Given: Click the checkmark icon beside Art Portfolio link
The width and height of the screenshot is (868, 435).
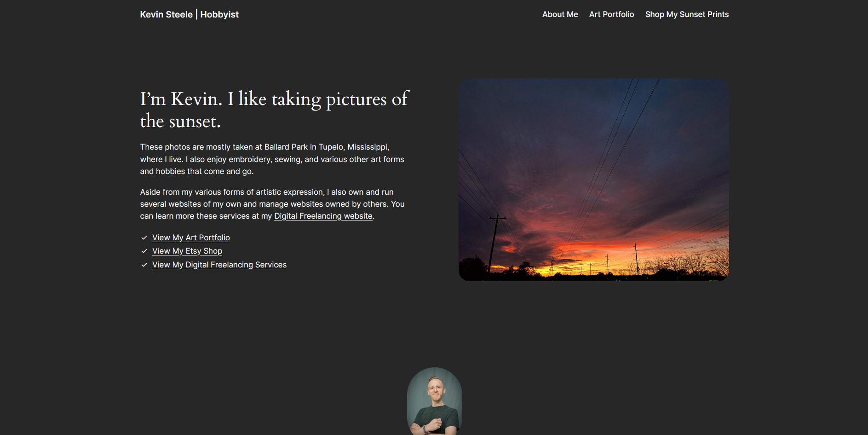Looking at the screenshot, I should (144, 238).
